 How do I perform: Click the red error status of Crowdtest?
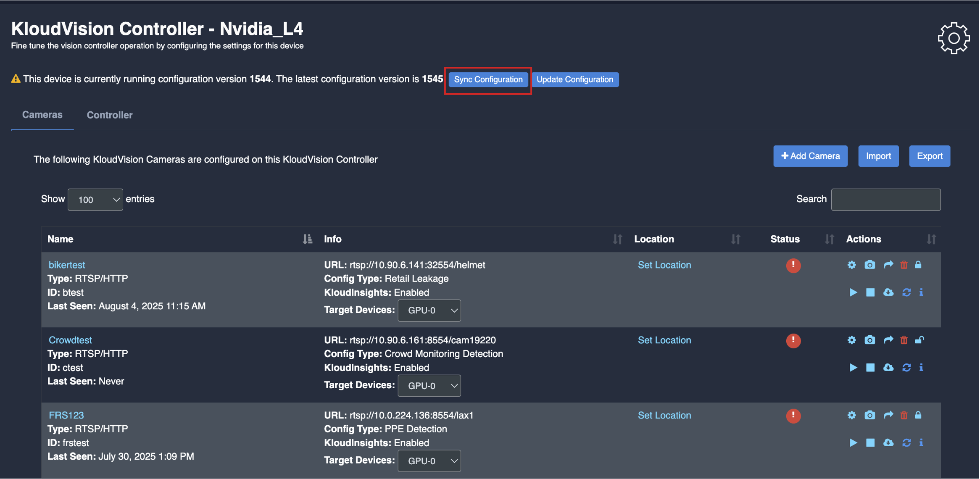[x=793, y=340]
